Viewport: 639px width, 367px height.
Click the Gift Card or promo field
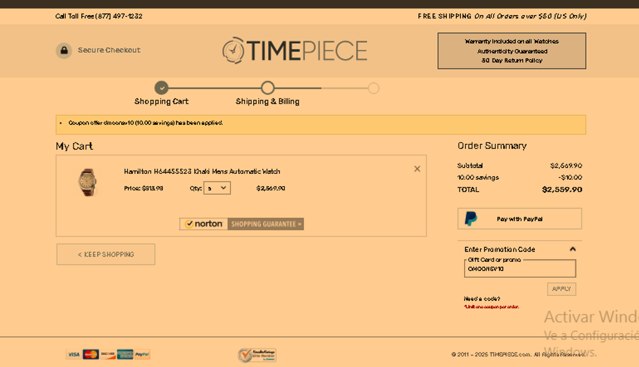[520, 269]
